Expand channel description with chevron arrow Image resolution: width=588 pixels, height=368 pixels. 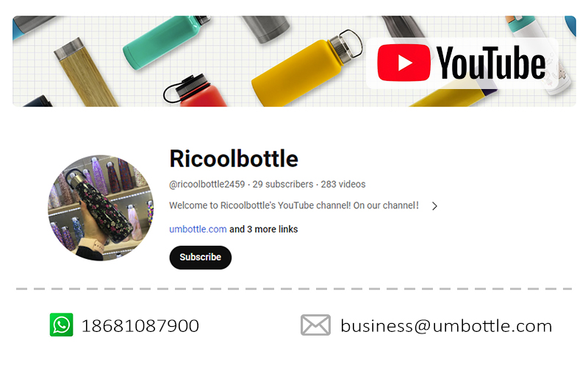[434, 206]
